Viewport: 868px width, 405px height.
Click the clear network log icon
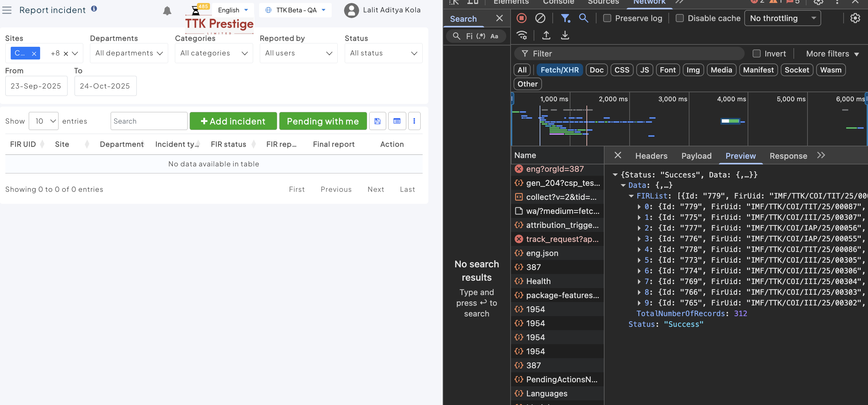(540, 18)
